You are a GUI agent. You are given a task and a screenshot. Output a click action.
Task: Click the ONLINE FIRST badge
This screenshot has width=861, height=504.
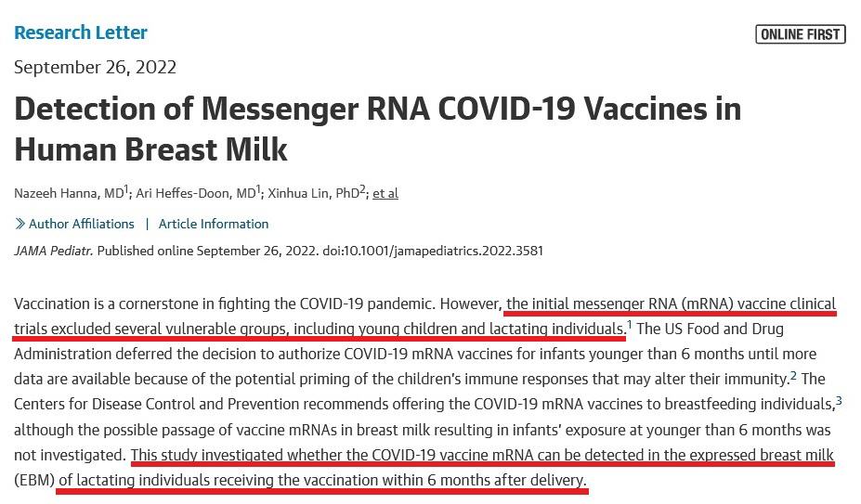(x=800, y=34)
